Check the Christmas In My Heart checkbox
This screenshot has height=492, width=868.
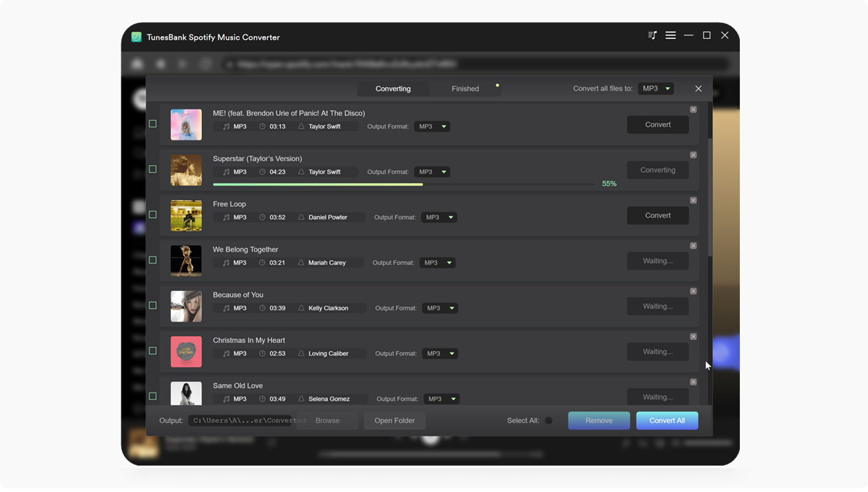(x=153, y=351)
